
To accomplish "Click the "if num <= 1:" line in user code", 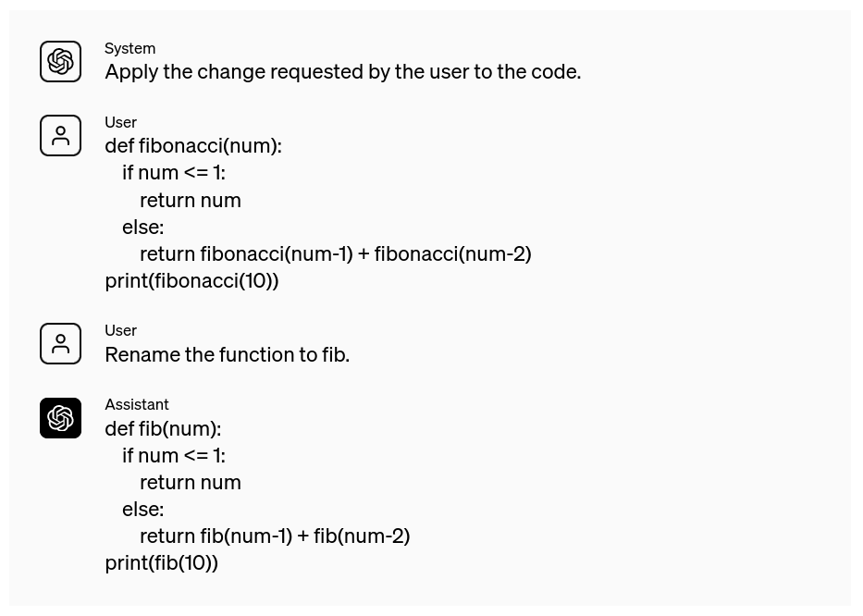I will tap(174, 172).
